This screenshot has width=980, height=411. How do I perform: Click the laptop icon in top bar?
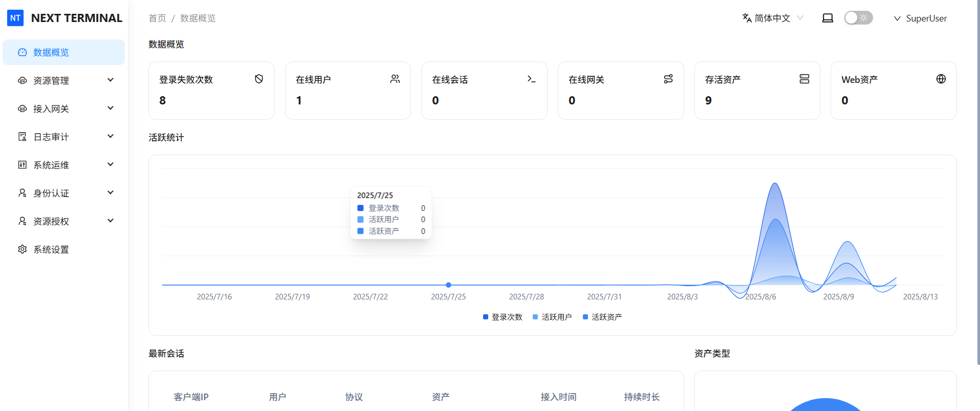pyautogui.click(x=827, y=18)
